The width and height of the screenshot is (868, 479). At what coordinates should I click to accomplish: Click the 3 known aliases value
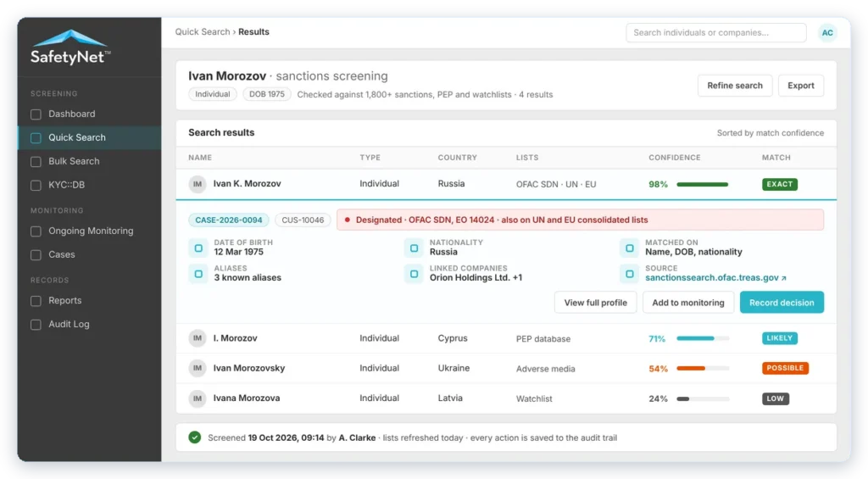click(248, 277)
